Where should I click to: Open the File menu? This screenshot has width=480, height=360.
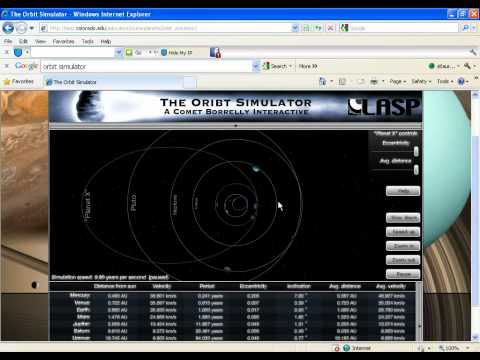[8, 41]
